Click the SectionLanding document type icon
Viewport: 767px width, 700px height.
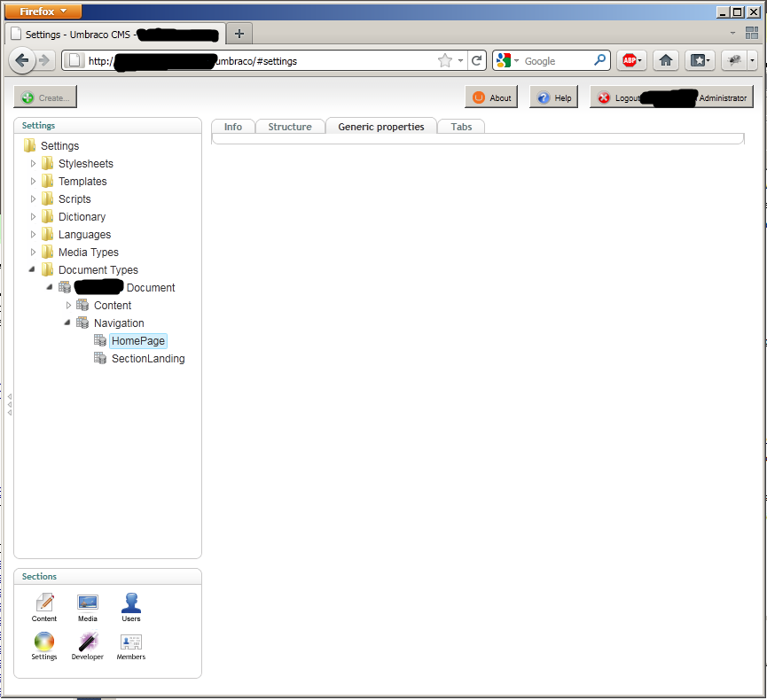coord(100,358)
